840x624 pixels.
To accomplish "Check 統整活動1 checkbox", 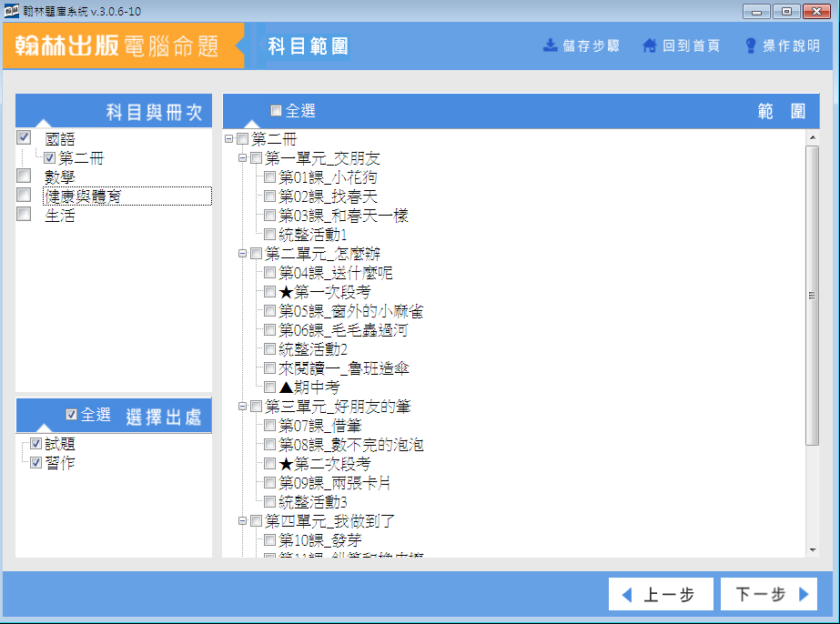I will coord(270,234).
